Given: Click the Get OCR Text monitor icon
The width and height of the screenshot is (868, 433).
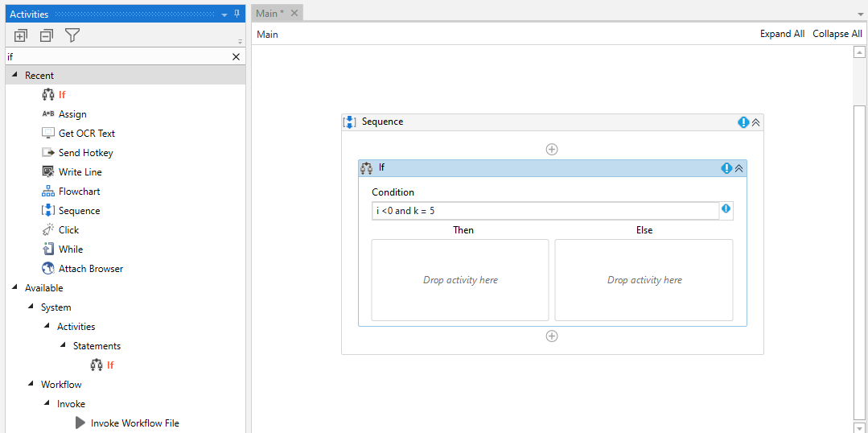Looking at the screenshot, I should coord(48,134).
